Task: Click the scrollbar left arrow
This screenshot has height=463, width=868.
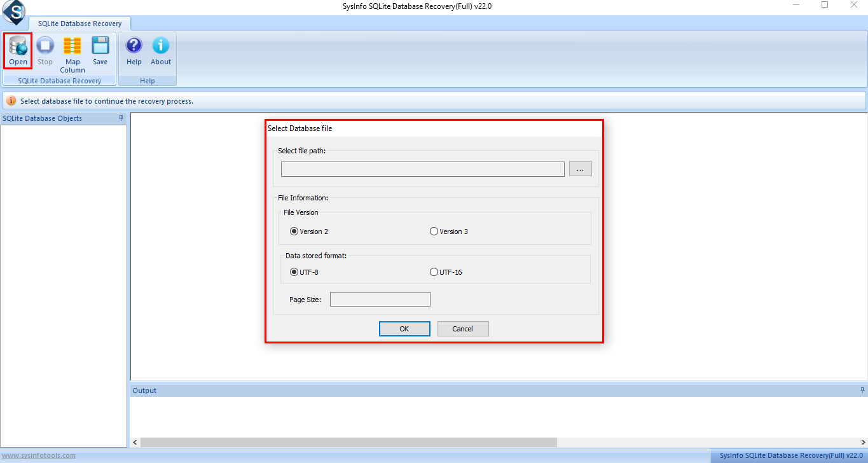Action: [x=134, y=442]
